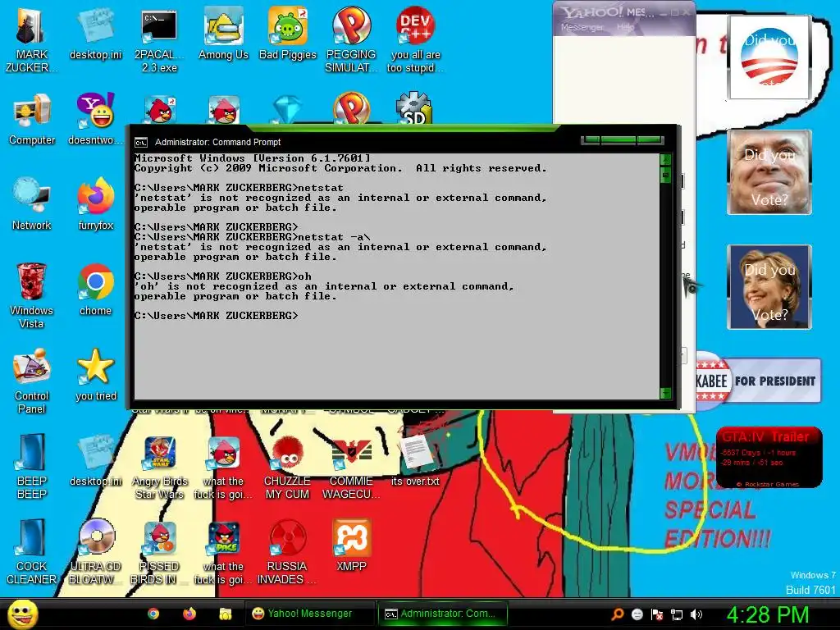This screenshot has height=630, width=840.
Task: Open the Yahoo 'doesntwo...' desktop icon
Action: click(95, 119)
